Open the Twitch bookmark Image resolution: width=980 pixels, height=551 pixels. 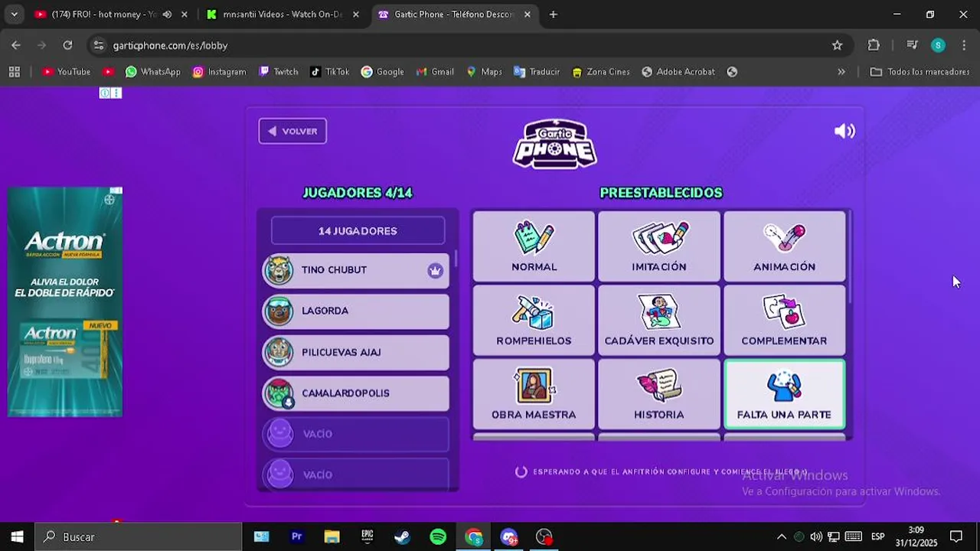[279, 71]
